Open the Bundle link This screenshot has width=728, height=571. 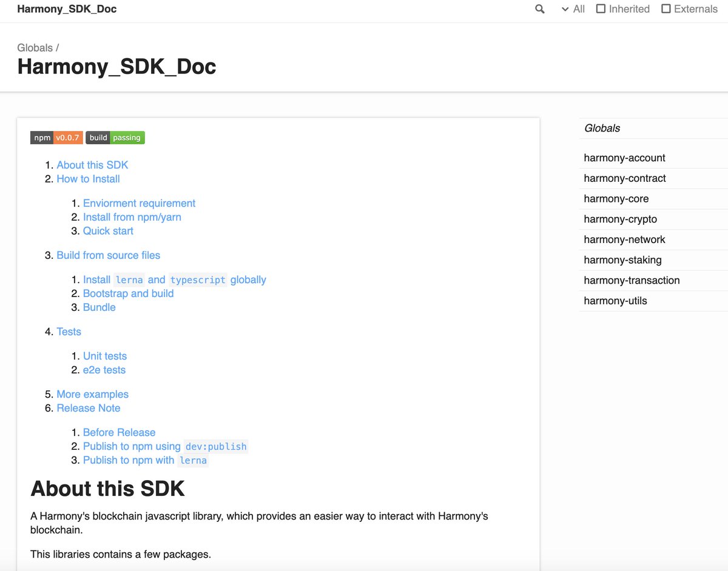point(99,307)
